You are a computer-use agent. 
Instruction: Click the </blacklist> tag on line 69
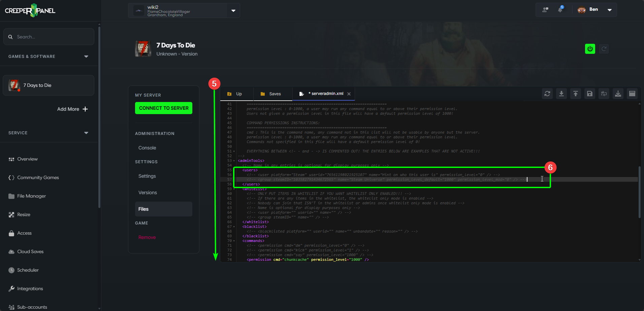click(256, 236)
